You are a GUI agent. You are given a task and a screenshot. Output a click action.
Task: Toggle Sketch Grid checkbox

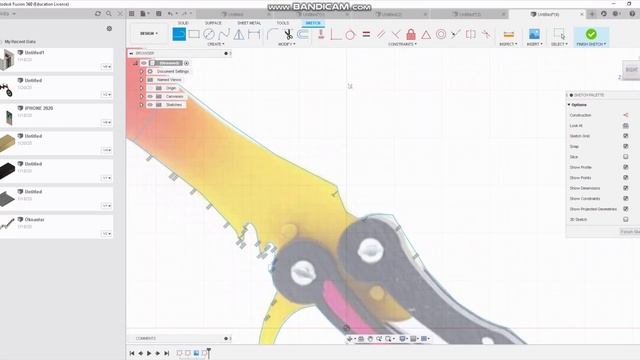coord(625,136)
